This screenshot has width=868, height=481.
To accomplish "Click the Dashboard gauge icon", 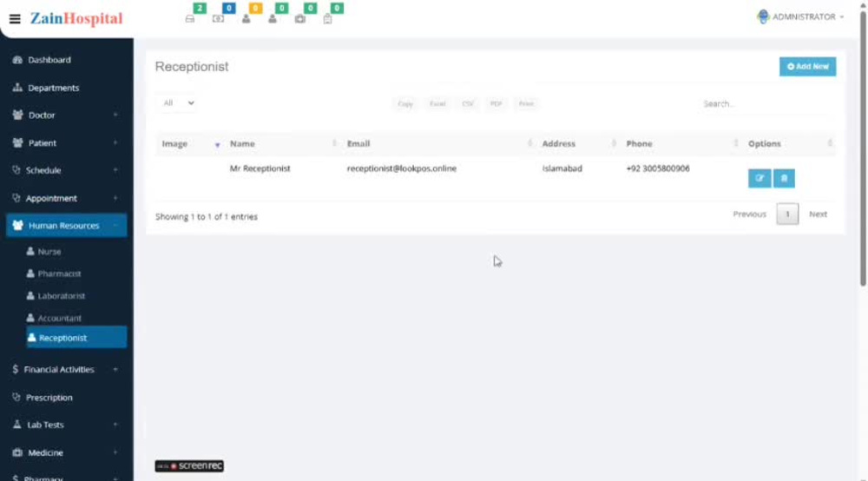I will (17, 60).
